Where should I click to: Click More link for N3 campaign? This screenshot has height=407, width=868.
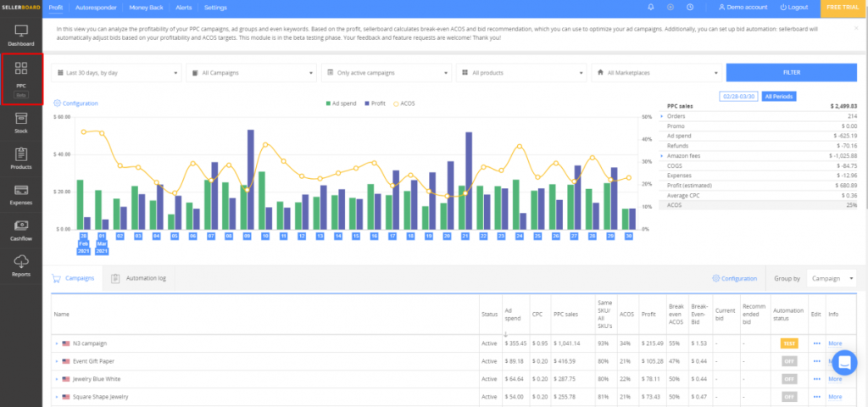click(x=835, y=343)
